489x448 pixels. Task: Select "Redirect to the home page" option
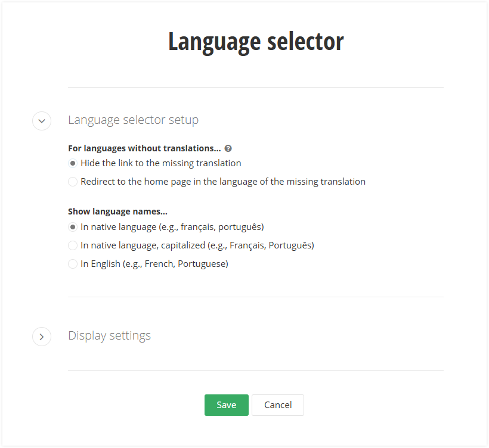click(x=72, y=182)
